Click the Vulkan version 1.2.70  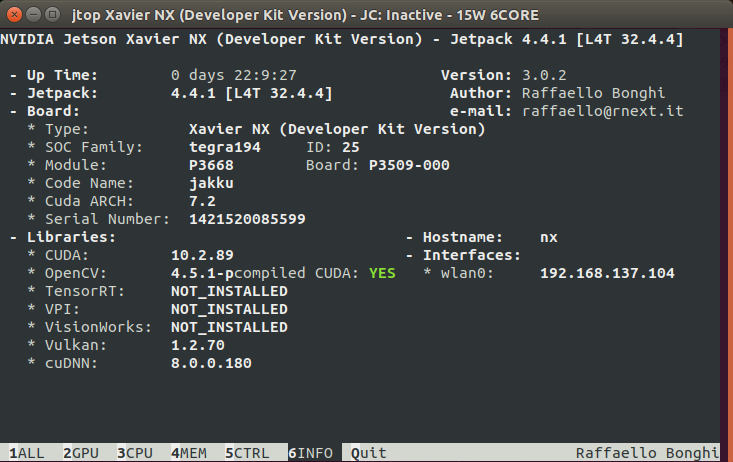tap(198, 345)
